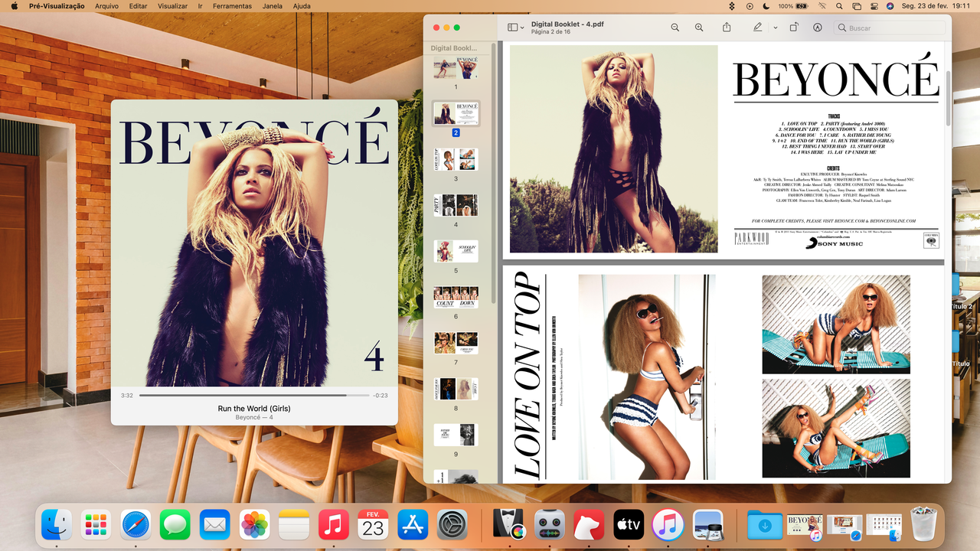Open sidebar view options dropdown
This screenshot has width=980, height=551.
(x=517, y=28)
